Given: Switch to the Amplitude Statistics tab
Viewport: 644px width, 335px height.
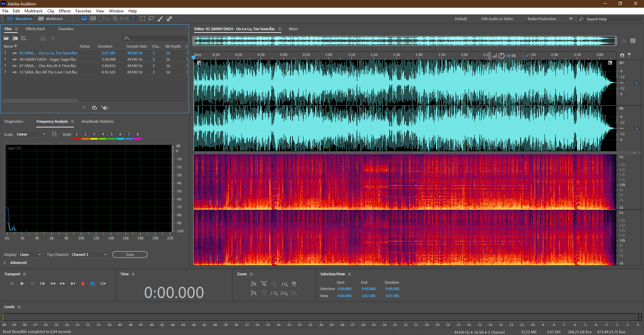Looking at the screenshot, I should (x=98, y=121).
